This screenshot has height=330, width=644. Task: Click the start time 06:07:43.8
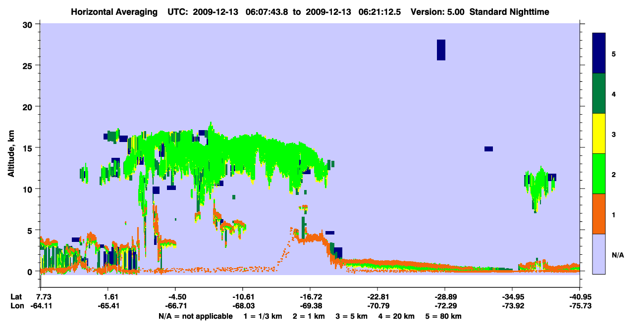point(268,11)
